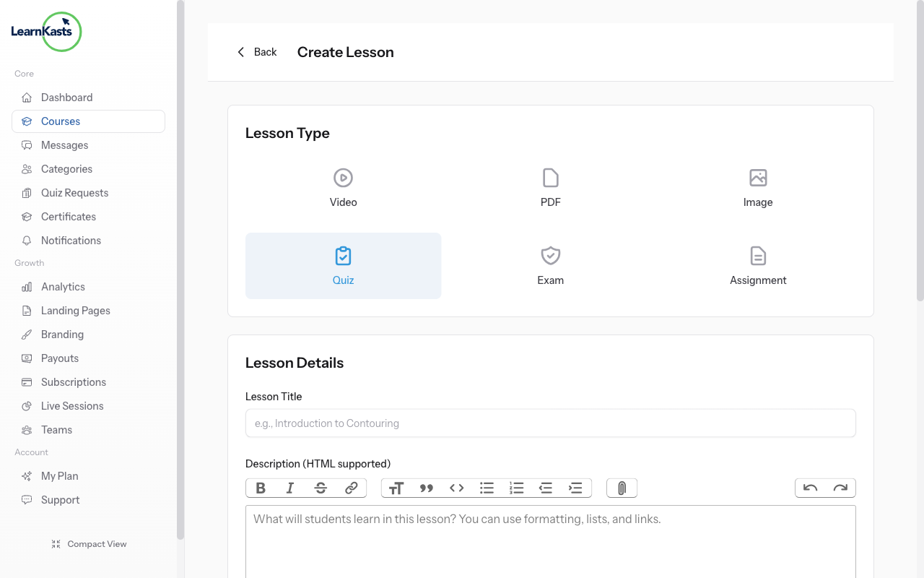Insert a code block in the description
The image size is (924, 578).
point(457,488)
